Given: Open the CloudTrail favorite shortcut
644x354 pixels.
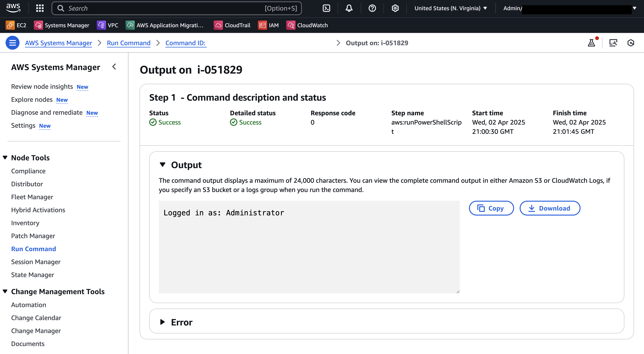Looking at the screenshot, I should 232,25.
